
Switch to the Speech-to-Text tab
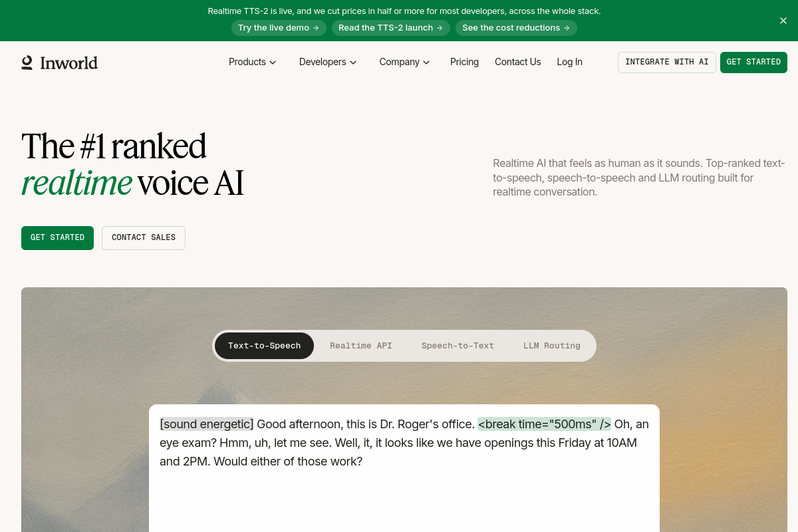458,346
